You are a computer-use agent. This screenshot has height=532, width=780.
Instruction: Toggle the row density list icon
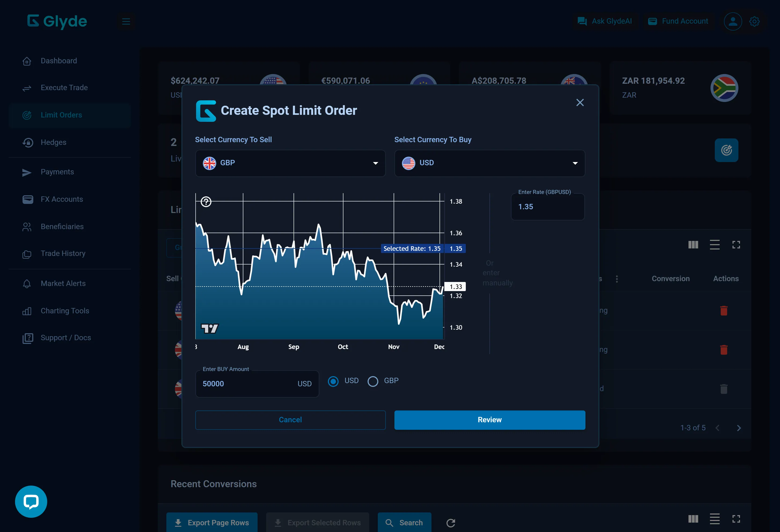pyautogui.click(x=715, y=245)
